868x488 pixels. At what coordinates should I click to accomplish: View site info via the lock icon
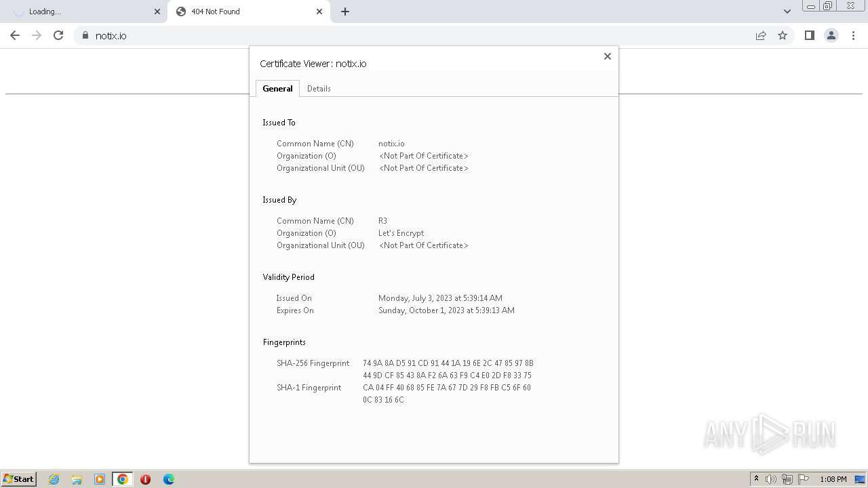click(85, 35)
